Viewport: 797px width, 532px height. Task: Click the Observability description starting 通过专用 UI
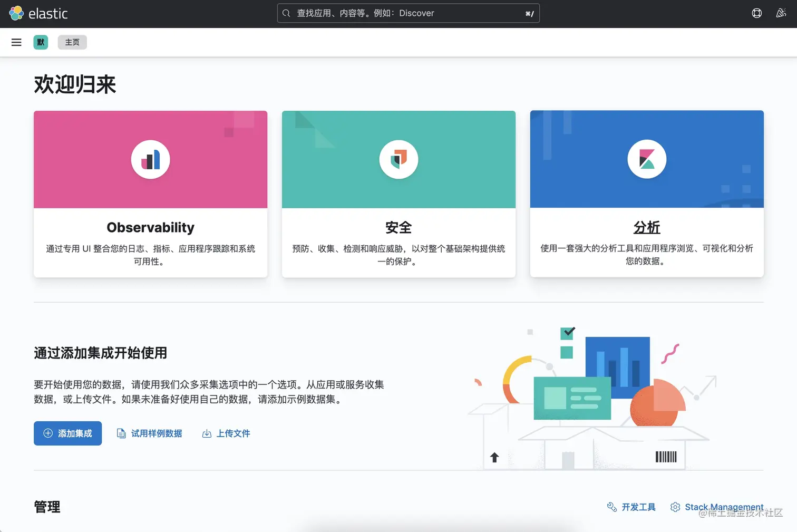pyautogui.click(x=151, y=255)
